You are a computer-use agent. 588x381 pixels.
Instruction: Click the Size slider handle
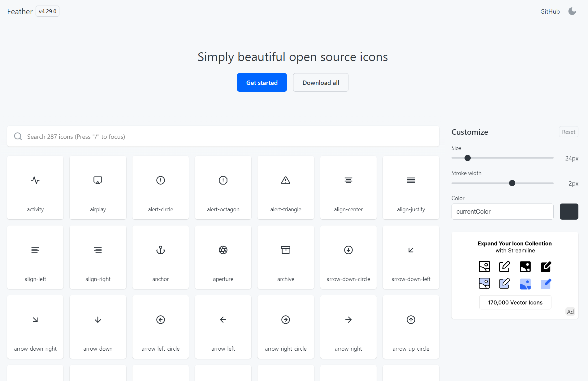click(x=468, y=158)
